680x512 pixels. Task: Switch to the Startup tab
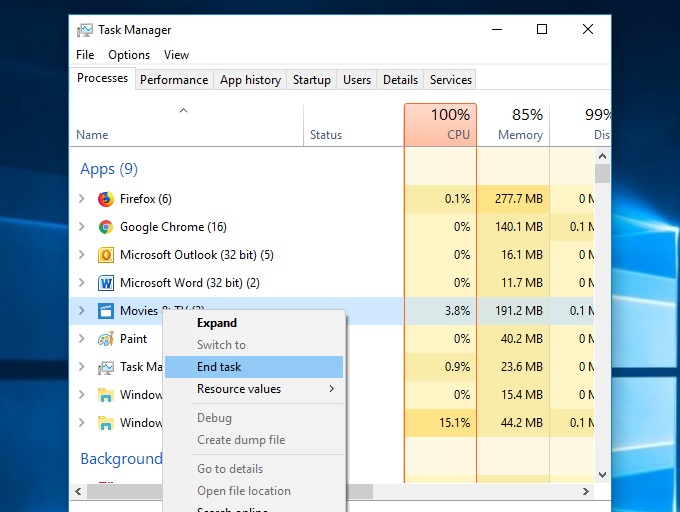311,80
